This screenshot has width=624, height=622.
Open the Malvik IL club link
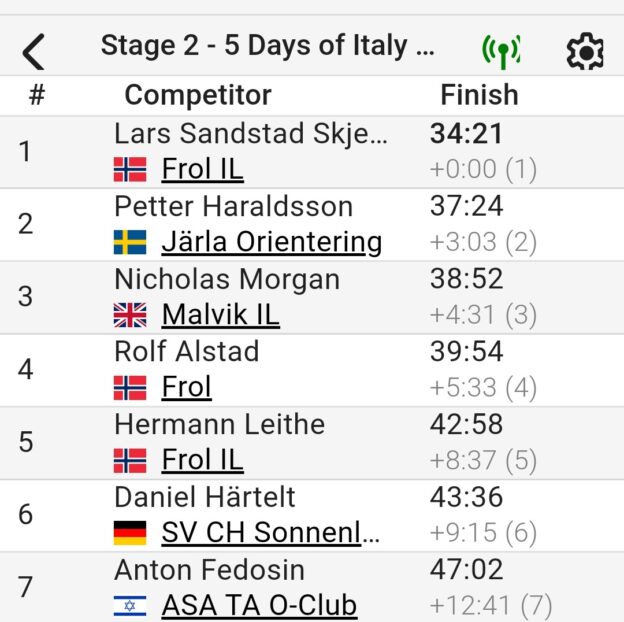(220, 315)
